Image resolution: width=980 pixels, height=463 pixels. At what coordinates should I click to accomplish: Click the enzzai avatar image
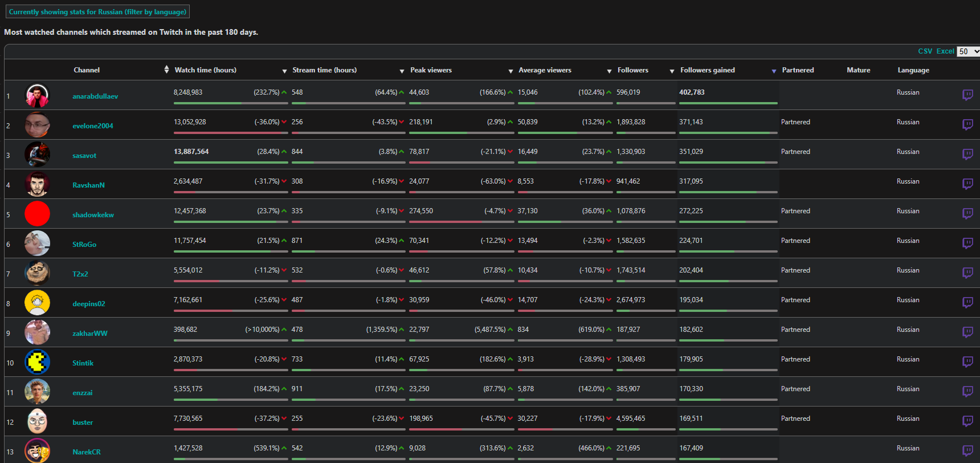pos(37,392)
